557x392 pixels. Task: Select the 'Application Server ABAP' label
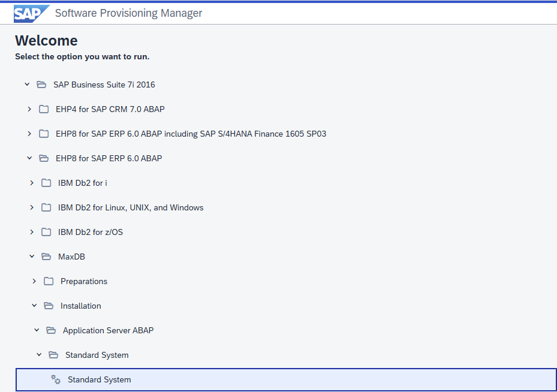109,330
